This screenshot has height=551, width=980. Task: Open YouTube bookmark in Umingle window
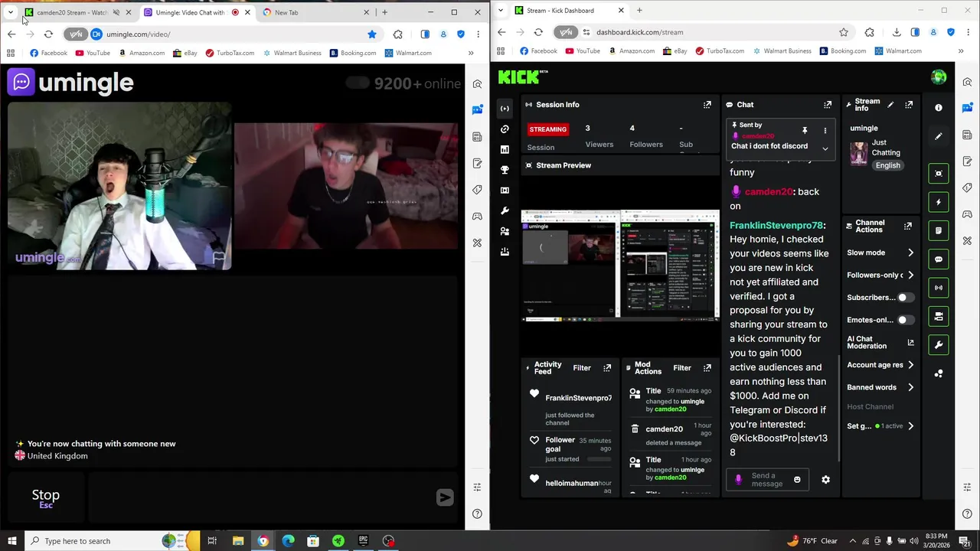click(x=92, y=53)
